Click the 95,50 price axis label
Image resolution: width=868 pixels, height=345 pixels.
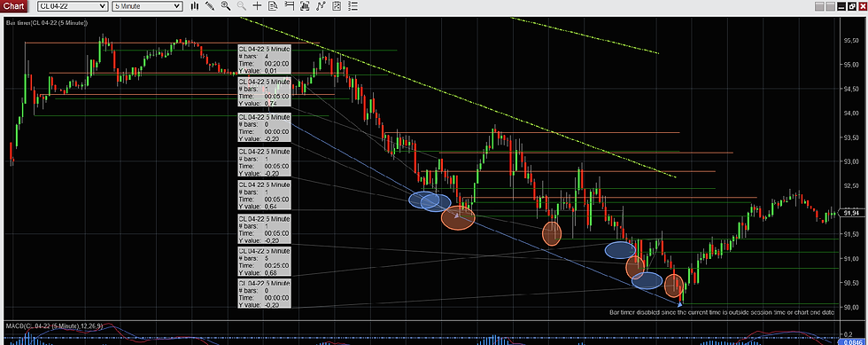tap(850, 41)
